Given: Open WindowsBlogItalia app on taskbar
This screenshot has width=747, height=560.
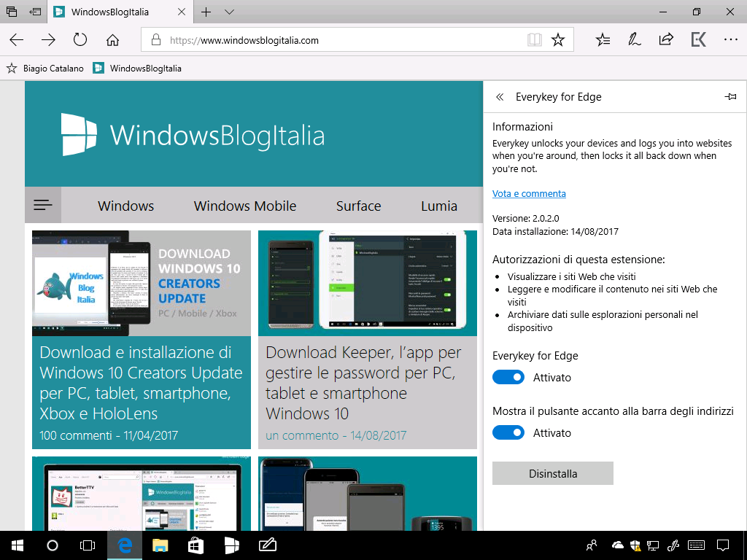Looking at the screenshot, I should coord(231,545).
